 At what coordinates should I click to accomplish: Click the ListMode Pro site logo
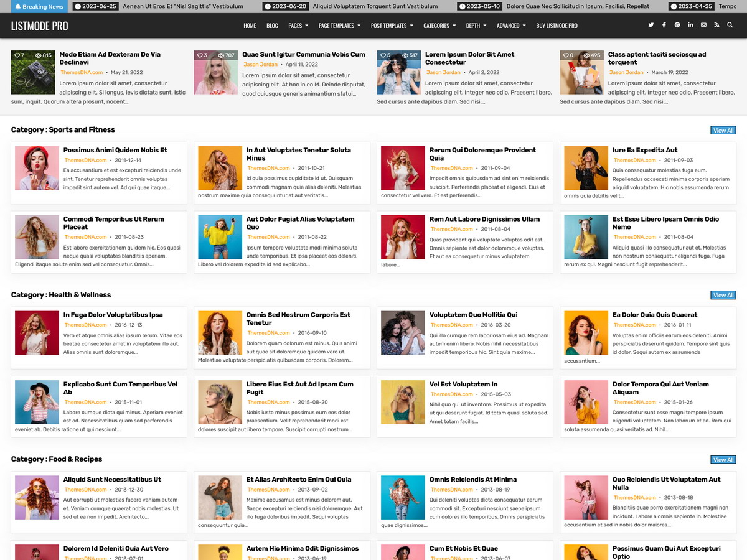coord(40,26)
